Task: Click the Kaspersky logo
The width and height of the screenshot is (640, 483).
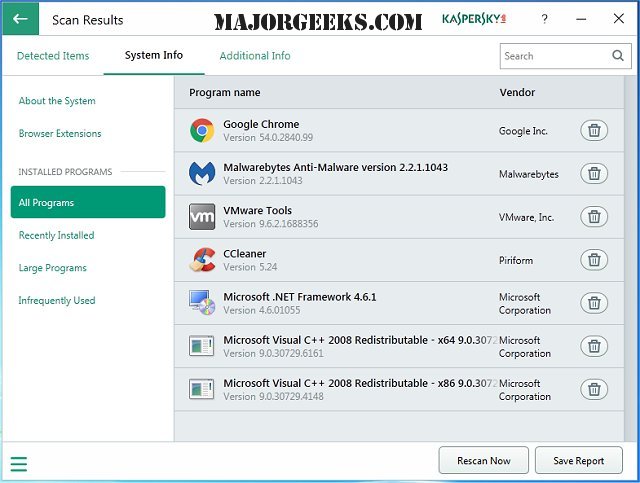Action: [474, 19]
